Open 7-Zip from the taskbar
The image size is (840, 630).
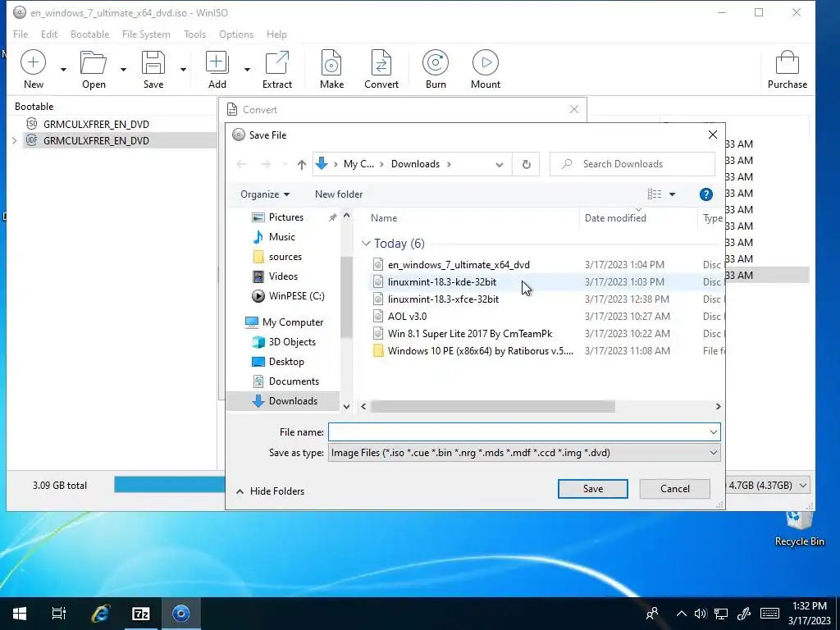(x=140, y=614)
